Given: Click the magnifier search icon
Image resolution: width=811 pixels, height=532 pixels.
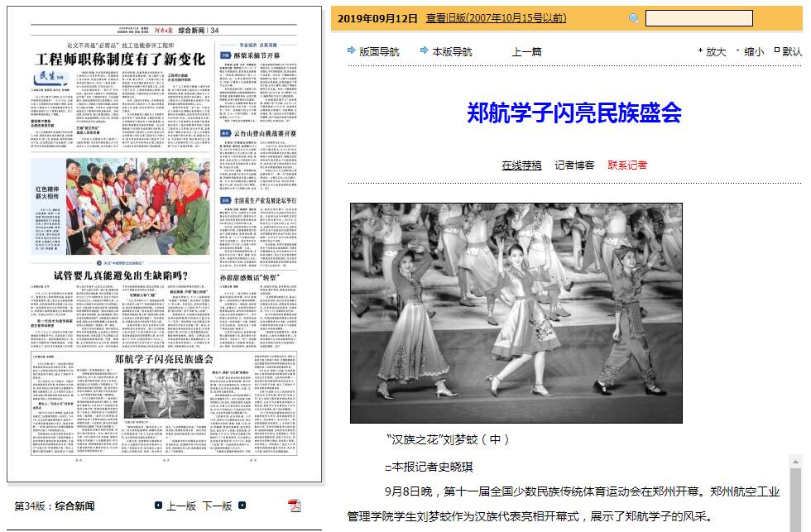Looking at the screenshot, I should pyautogui.click(x=634, y=18).
